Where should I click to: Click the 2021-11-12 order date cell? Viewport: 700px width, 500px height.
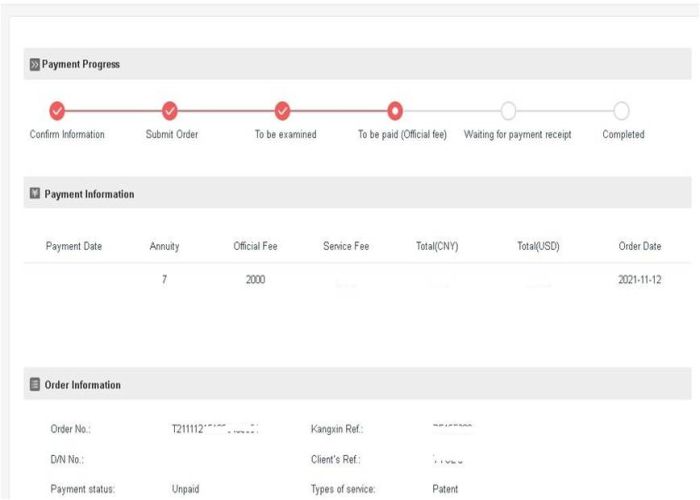(x=639, y=280)
